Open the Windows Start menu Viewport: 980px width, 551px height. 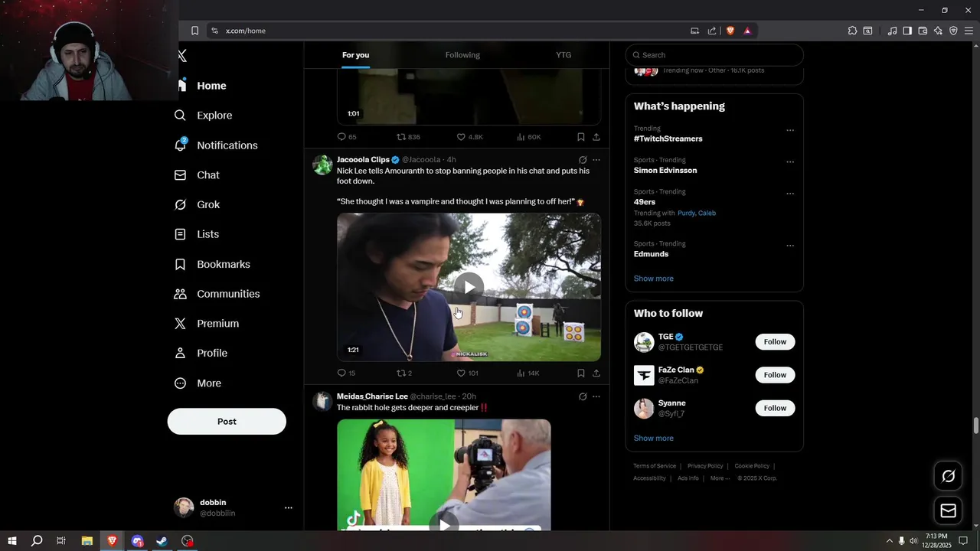point(11,541)
